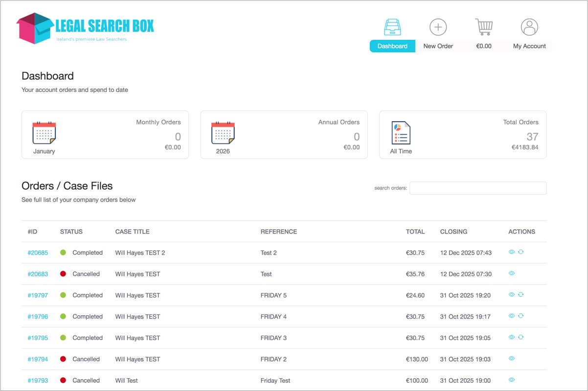Click the My Account profile icon
Image resolution: width=588 pixels, height=391 pixels.
pyautogui.click(x=529, y=27)
